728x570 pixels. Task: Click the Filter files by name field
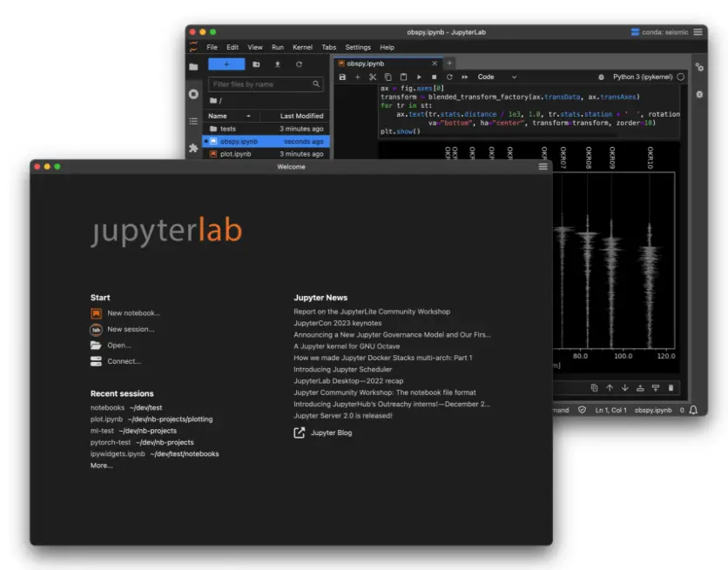266,84
